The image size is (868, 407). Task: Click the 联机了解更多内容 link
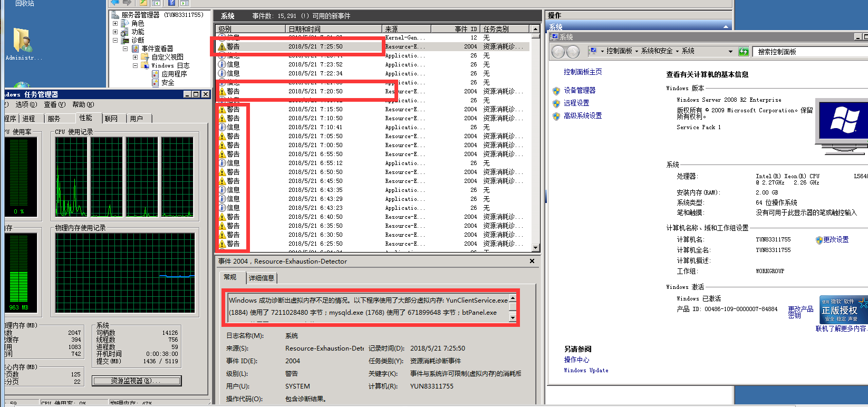tap(841, 329)
